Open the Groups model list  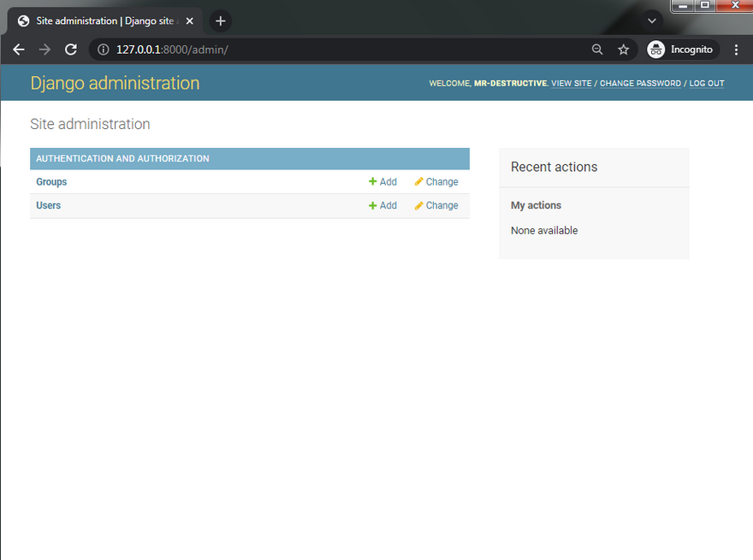tap(51, 182)
